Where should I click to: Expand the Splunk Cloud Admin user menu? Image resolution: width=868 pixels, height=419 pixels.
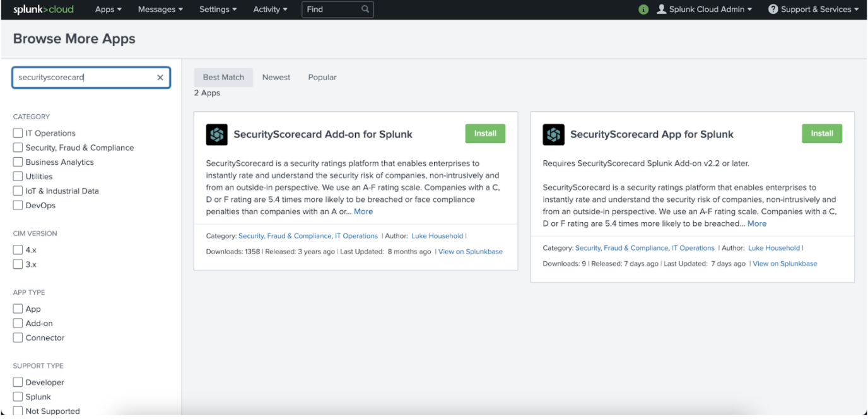pyautogui.click(x=704, y=9)
